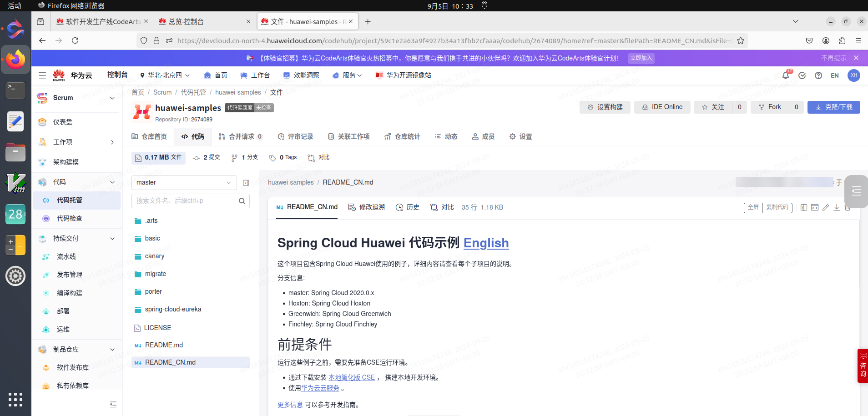Switch to the 合并请求 tab
868x416 pixels.
[x=241, y=136]
